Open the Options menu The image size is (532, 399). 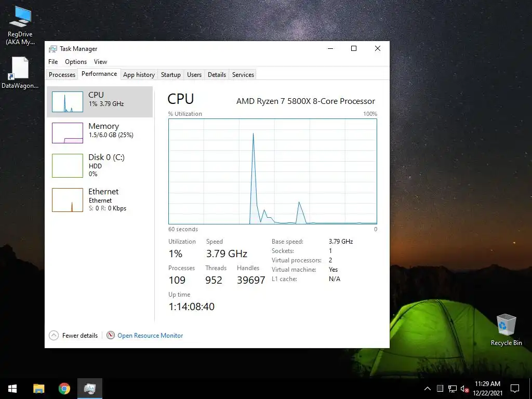(76, 62)
